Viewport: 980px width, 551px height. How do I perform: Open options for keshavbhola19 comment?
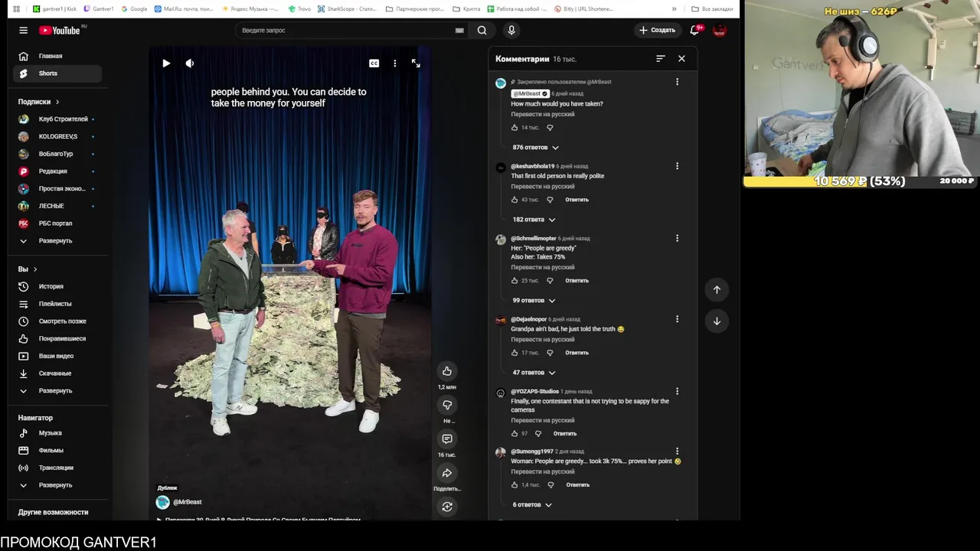pyautogui.click(x=677, y=166)
